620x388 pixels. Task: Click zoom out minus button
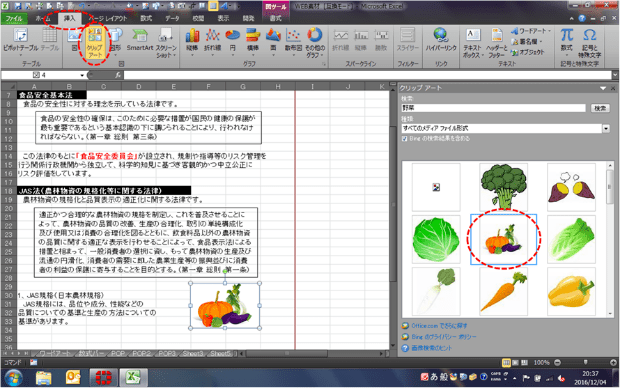pyautogui.click(x=557, y=362)
